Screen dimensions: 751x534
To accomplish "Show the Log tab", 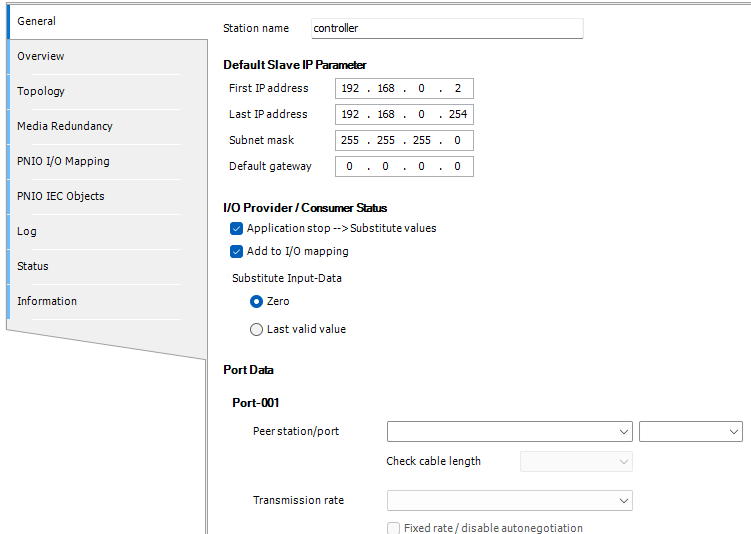I will (27, 231).
